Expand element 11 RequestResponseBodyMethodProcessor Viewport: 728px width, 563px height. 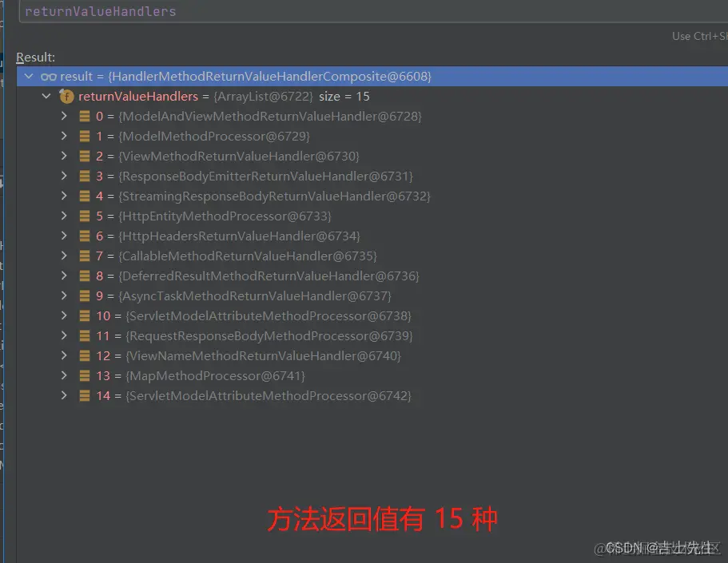[64, 335]
